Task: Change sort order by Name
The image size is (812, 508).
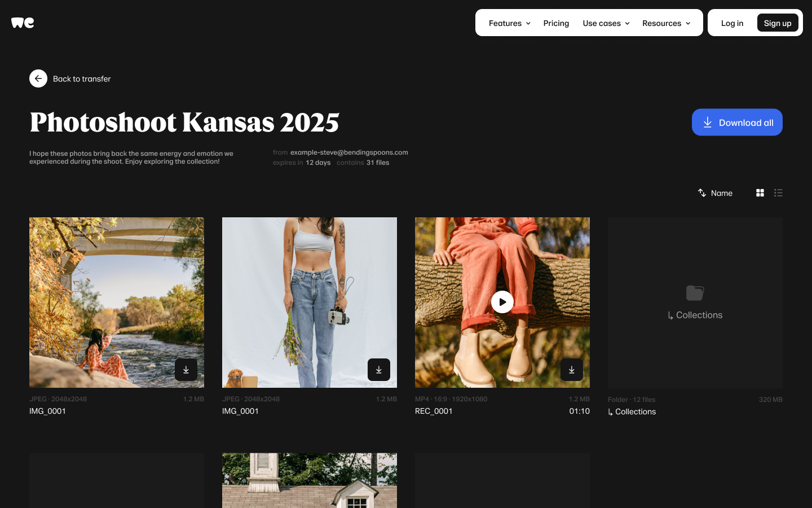Action: (715, 193)
